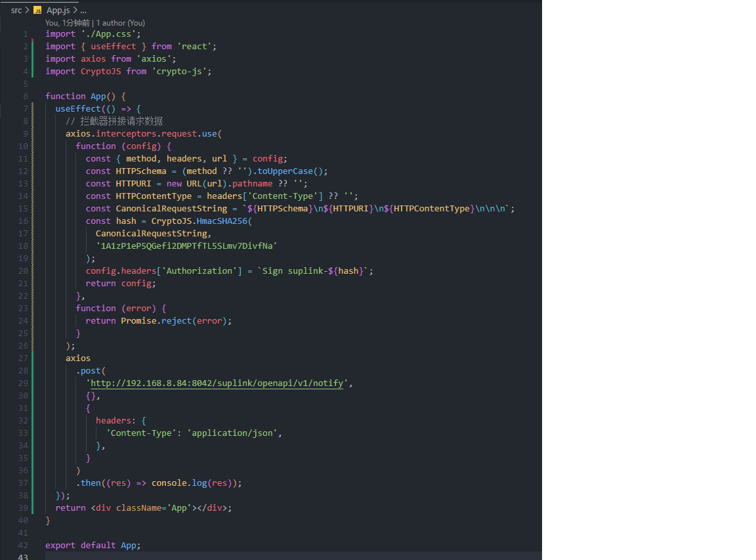Place the cursor on the useEffect import

[x=114, y=46]
